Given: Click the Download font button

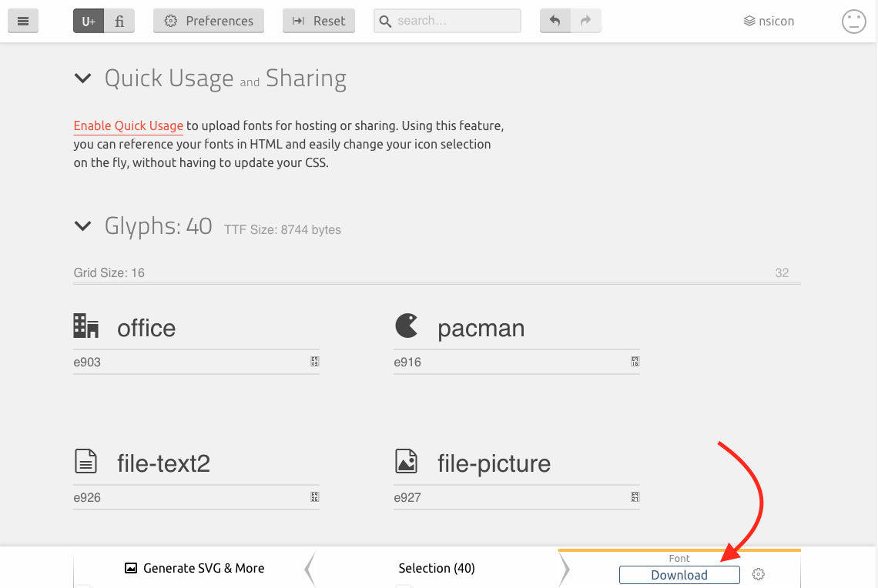Looking at the screenshot, I should click(x=679, y=575).
